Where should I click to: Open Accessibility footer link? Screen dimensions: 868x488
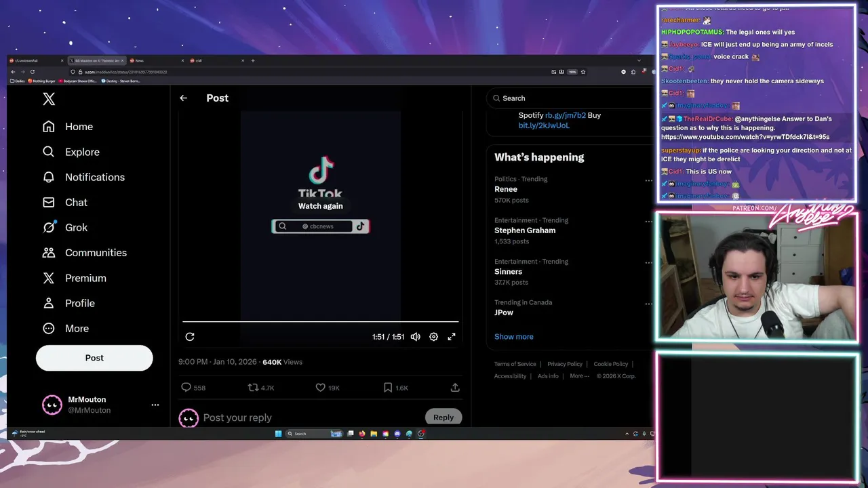(510, 376)
